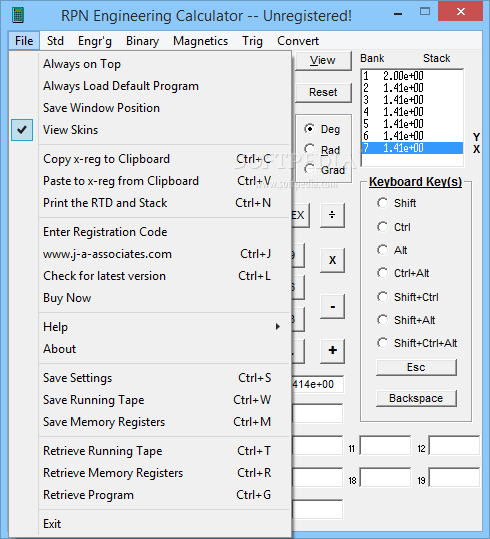This screenshot has width=490, height=539.
Task: Select Check for latest version
Action: point(150,276)
